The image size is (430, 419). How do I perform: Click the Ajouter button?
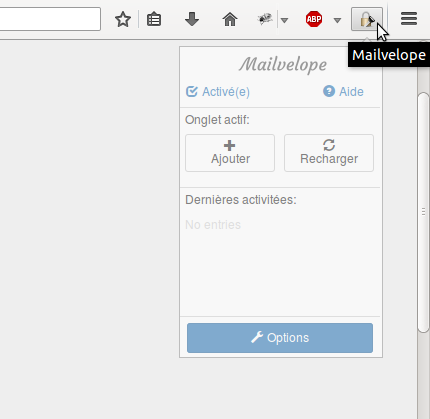[230, 153]
